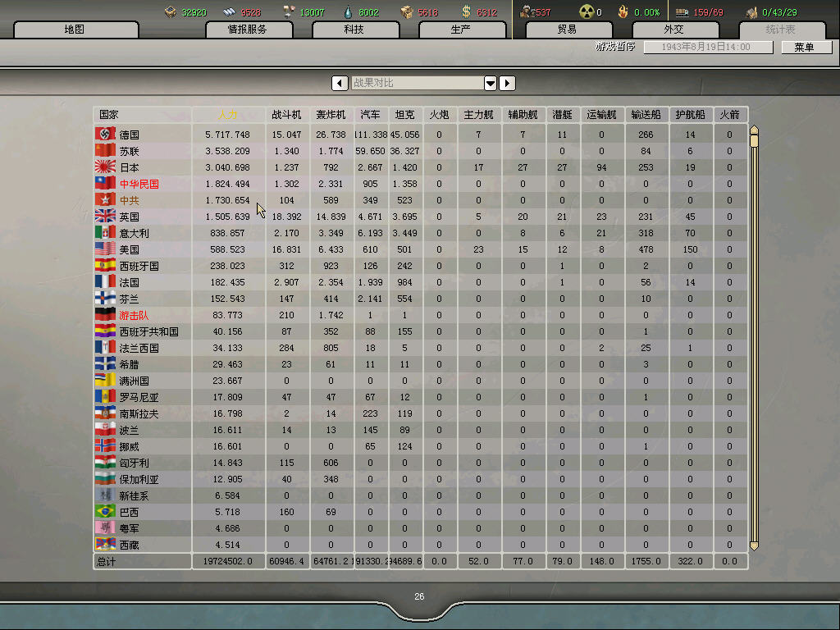Go to next statistics page arrow
This screenshot has height=630, width=840.
pyautogui.click(x=507, y=83)
